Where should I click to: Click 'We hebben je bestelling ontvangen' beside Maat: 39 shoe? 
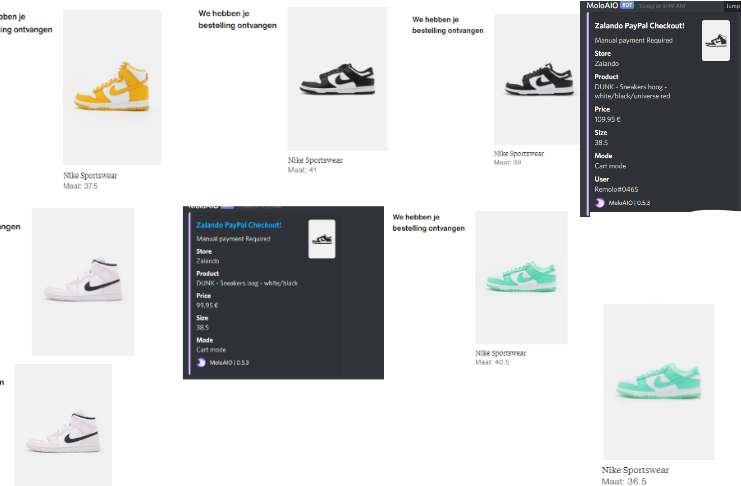(x=448, y=25)
